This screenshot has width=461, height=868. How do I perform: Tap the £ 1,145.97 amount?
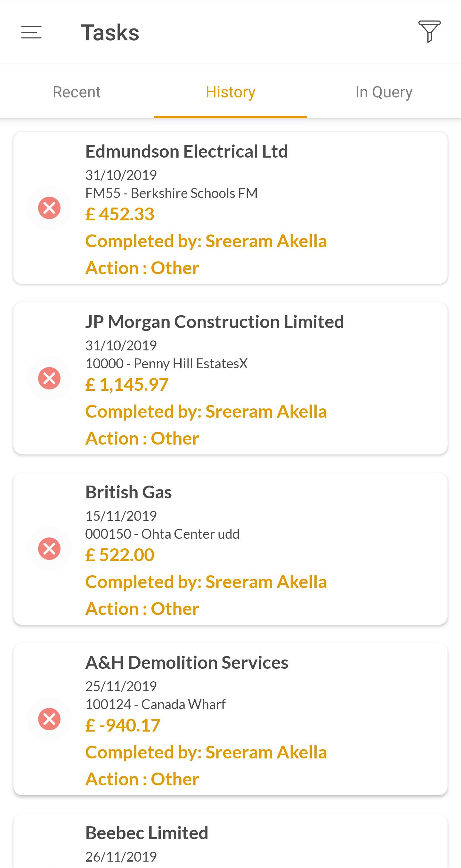pyautogui.click(x=127, y=384)
